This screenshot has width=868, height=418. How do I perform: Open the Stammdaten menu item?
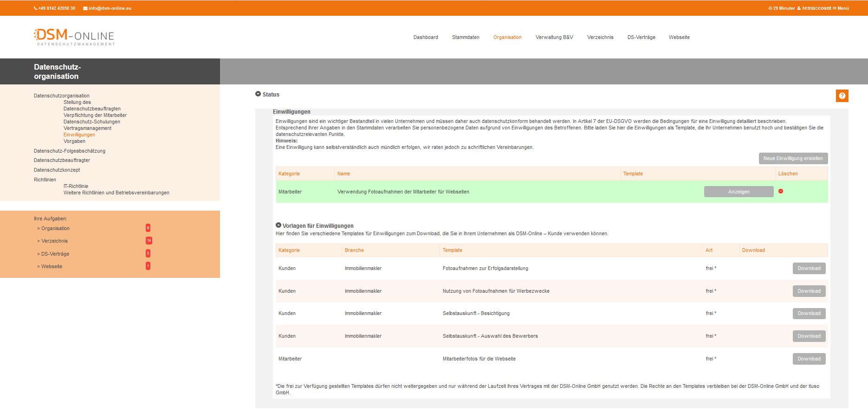[466, 37]
